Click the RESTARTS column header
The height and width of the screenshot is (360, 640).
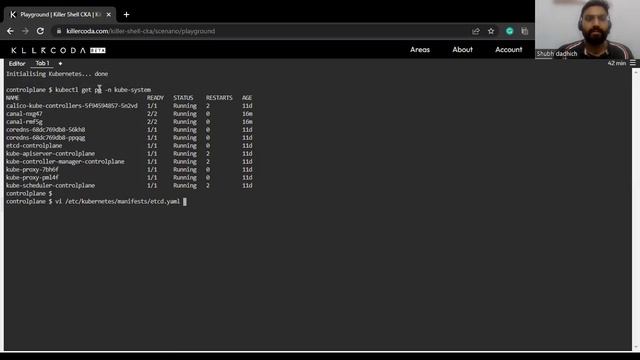219,98
